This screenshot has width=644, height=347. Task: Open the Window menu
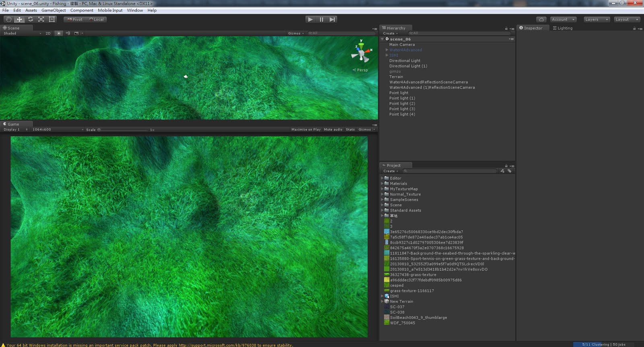coord(135,10)
